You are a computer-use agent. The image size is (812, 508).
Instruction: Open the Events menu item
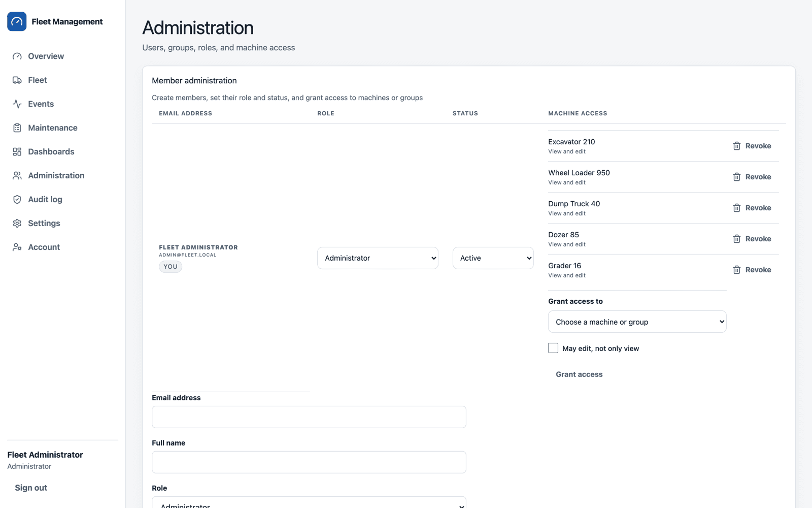tap(63, 104)
